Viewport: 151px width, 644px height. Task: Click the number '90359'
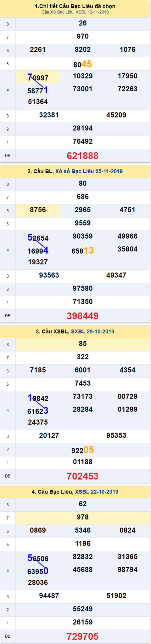83,236
